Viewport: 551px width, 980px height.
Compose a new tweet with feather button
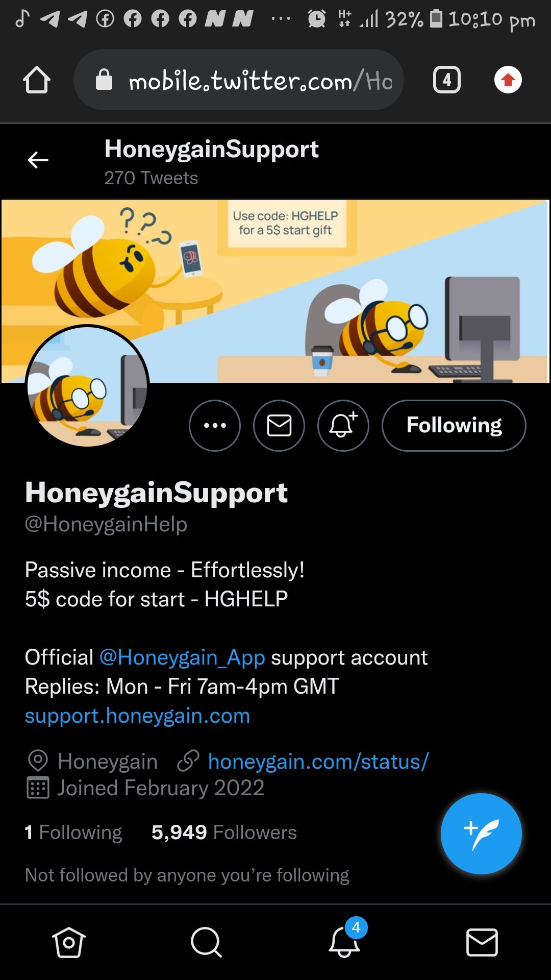(481, 834)
